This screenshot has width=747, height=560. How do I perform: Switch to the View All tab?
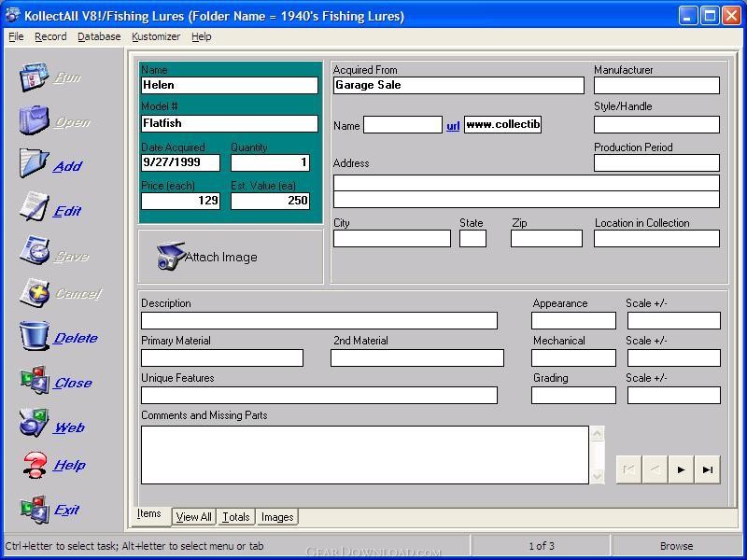tap(194, 517)
